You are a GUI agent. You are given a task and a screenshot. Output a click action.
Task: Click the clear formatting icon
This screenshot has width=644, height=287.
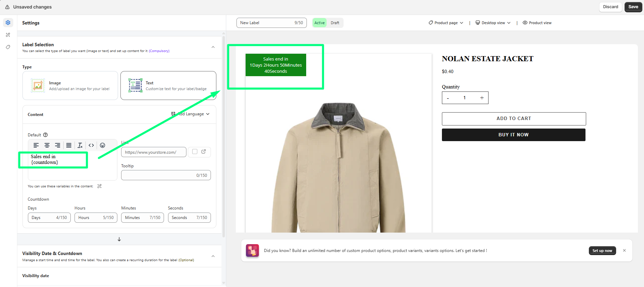click(80, 145)
